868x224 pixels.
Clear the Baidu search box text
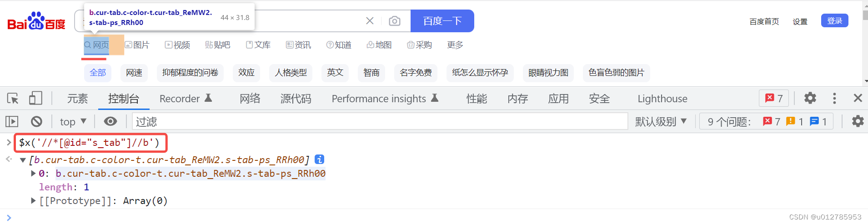tap(370, 21)
